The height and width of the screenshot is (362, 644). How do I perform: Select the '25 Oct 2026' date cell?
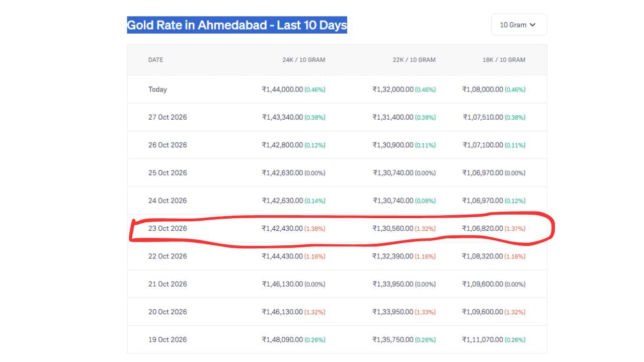point(168,172)
